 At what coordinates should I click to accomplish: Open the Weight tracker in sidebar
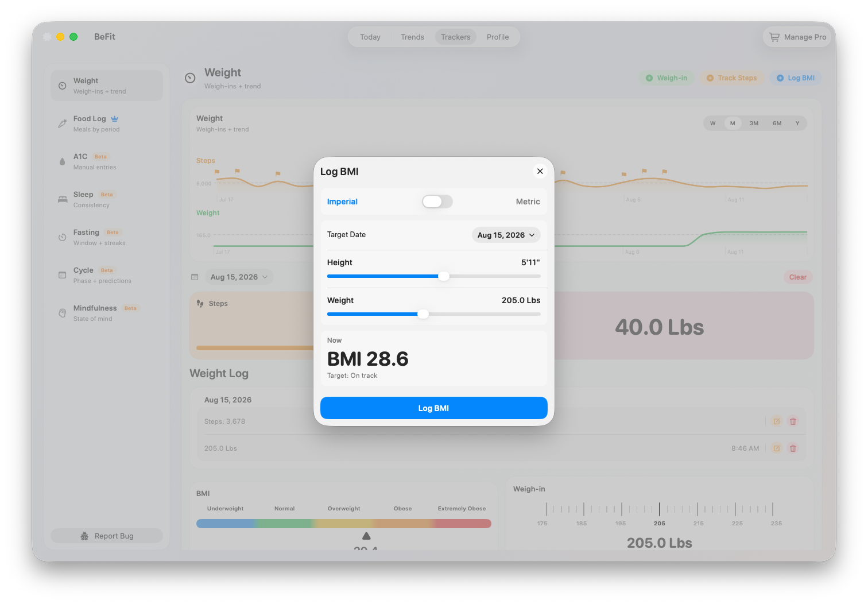pos(107,86)
